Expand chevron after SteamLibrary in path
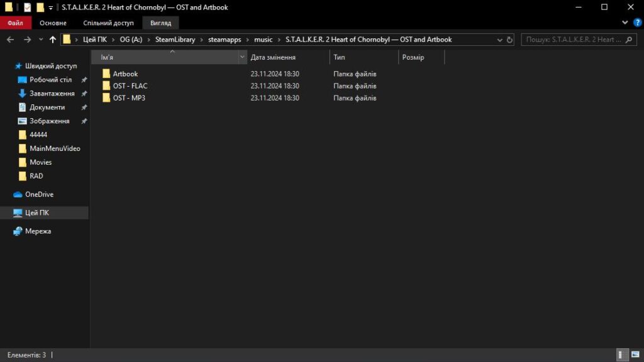Image resolution: width=644 pixels, height=362 pixels. [202, 40]
